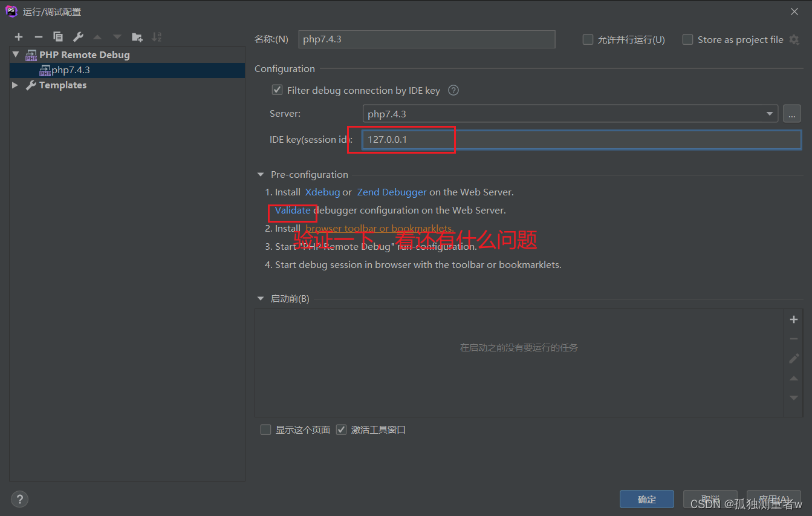This screenshot has height=516, width=812.
Task: Sort configurations with the sort icon
Action: pos(157,36)
